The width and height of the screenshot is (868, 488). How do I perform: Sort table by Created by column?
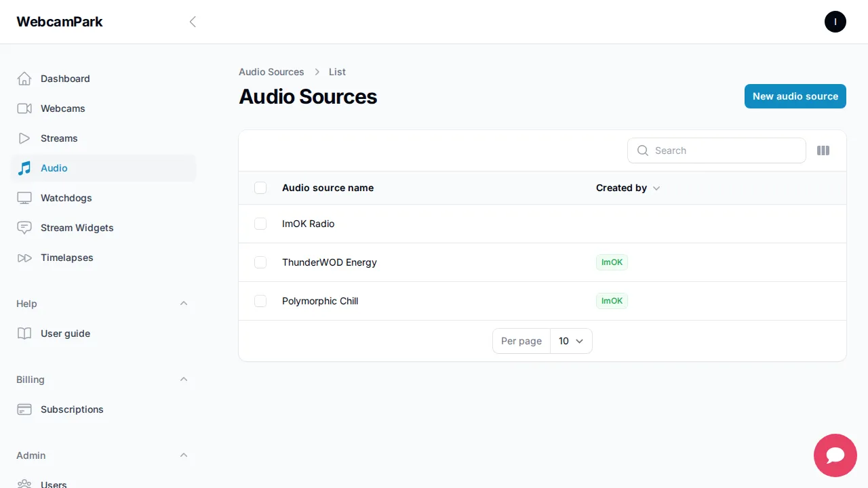(627, 188)
